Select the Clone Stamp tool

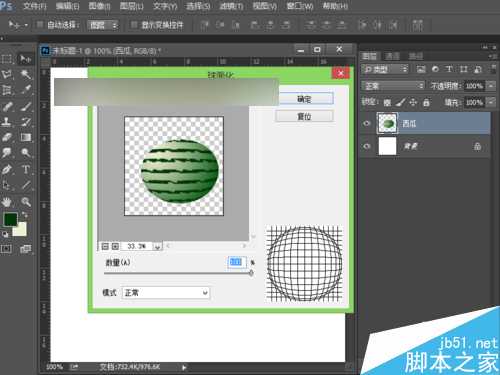(7, 121)
